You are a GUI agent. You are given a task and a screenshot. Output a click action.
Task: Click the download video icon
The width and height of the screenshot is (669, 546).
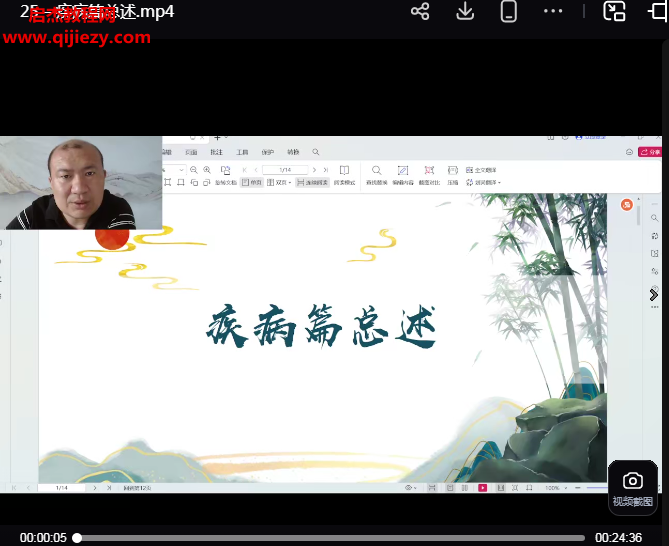tap(465, 12)
